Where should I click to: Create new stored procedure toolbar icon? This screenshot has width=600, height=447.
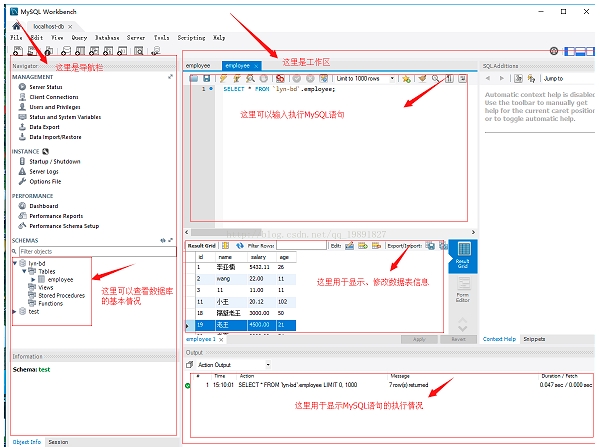click(108, 51)
